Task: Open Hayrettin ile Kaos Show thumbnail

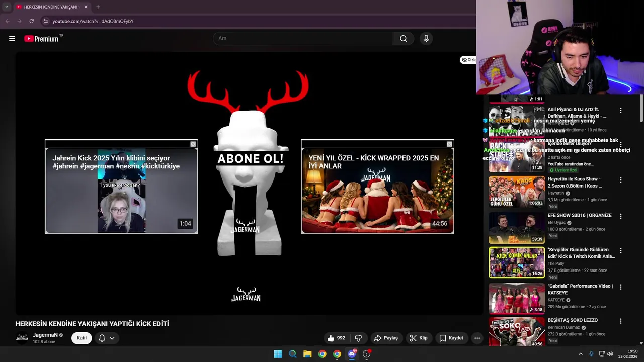Action: [517, 192]
